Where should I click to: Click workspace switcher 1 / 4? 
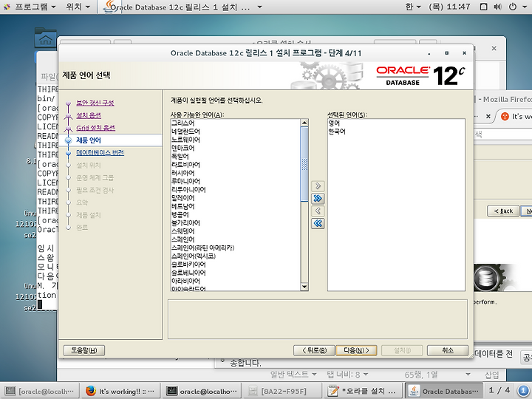pos(499,390)
